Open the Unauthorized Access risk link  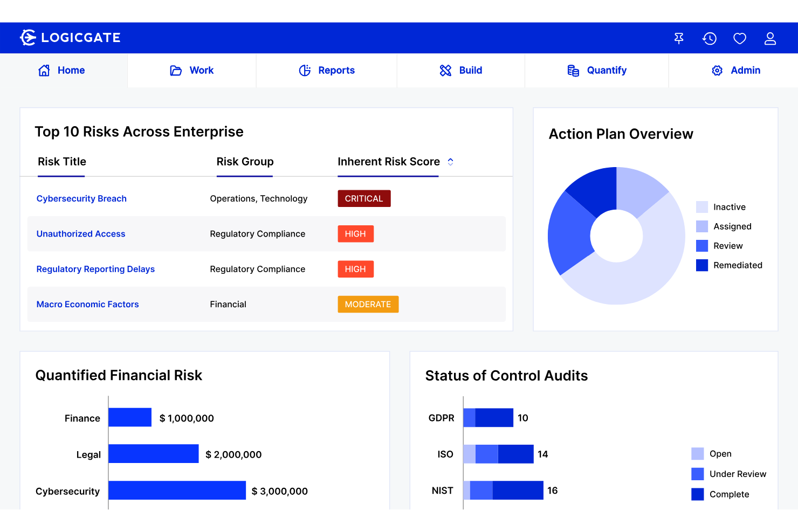click(81, 234)
